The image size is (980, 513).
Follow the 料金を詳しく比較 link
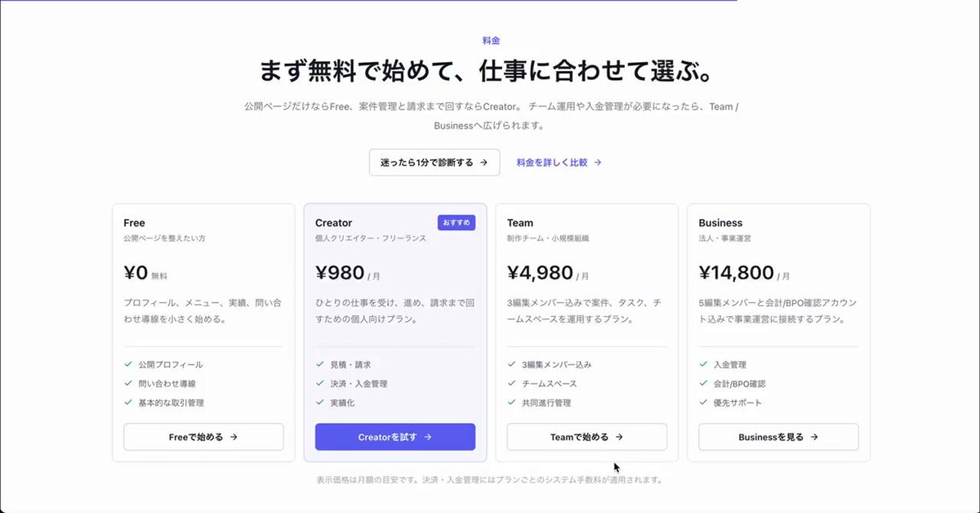(552, 163)
